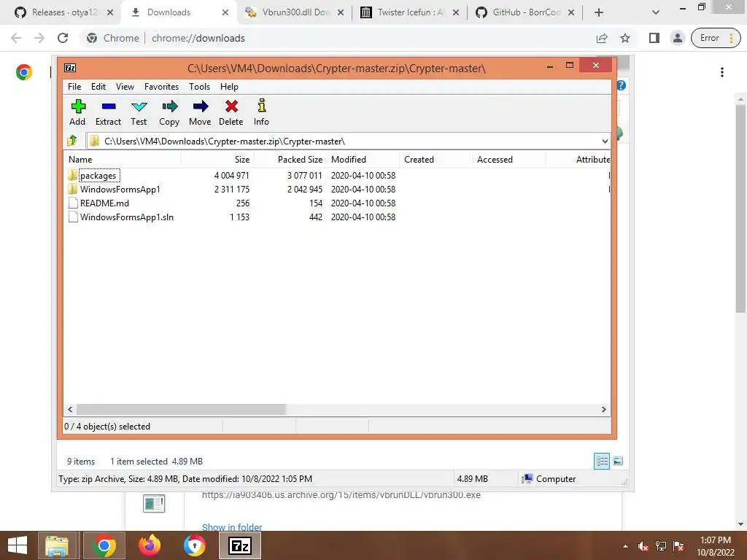Open a new Chrome tab
Image resolution: width=747 pixels, height=560 pixels.
tap(599, 12)
